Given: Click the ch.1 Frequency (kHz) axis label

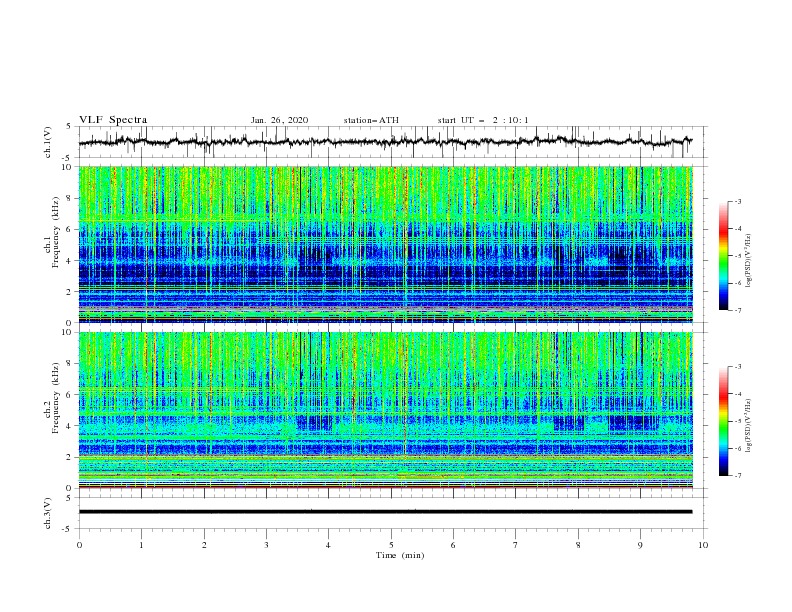Looking at the screenshot, I should pyautogui.click(x=52, y=233).
